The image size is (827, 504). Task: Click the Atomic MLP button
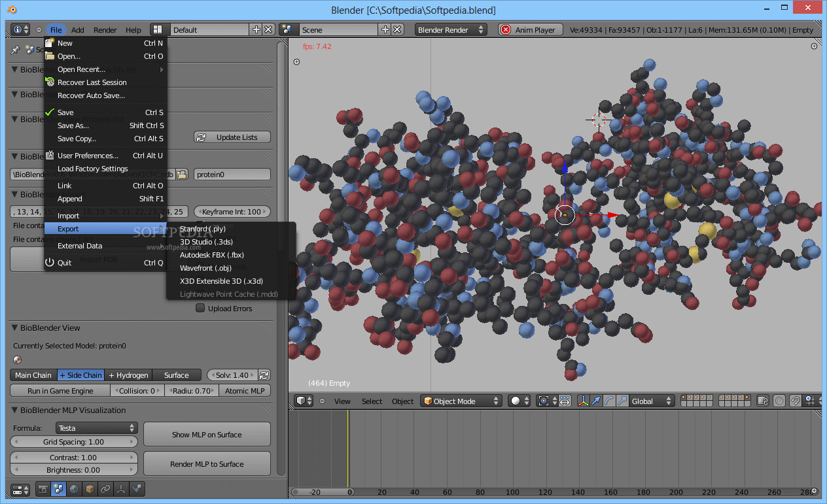pyautogui.click(x=245, y=391)
